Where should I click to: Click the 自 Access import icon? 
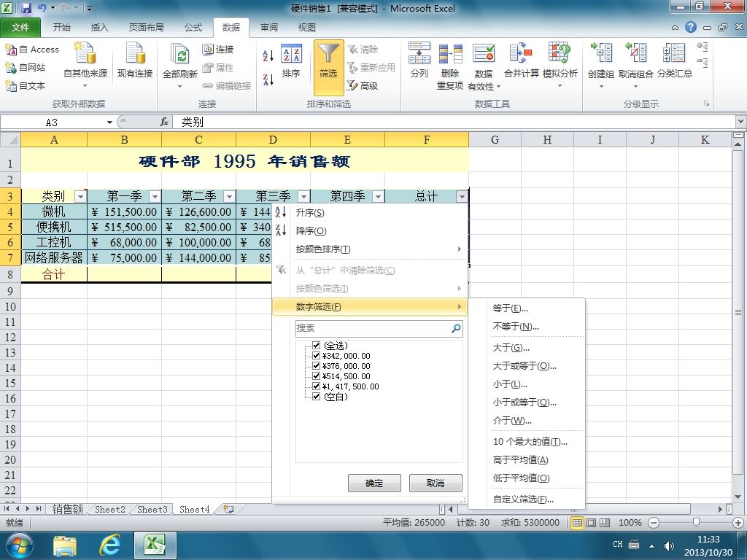coord(11,50)
